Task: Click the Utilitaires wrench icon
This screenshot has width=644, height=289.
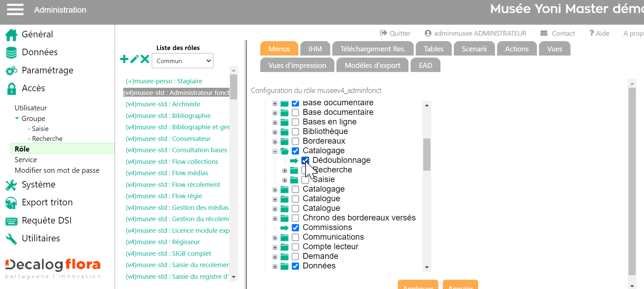Action: click(11, 239)
